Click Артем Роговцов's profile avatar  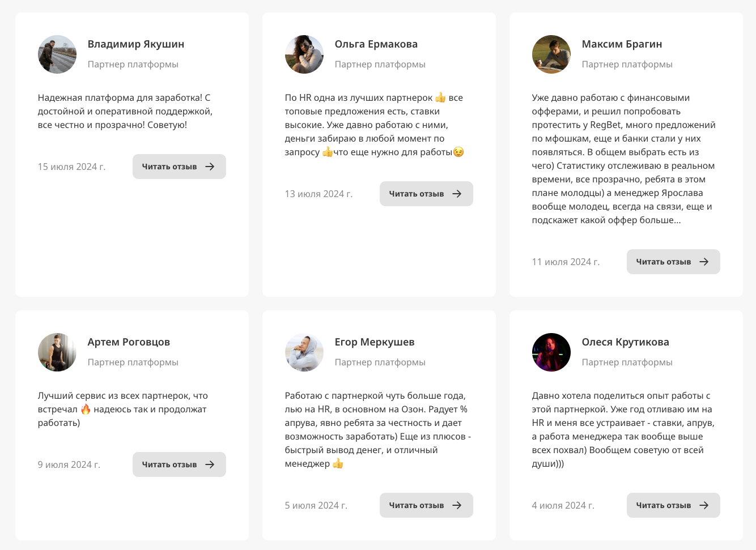pos(57,352)
